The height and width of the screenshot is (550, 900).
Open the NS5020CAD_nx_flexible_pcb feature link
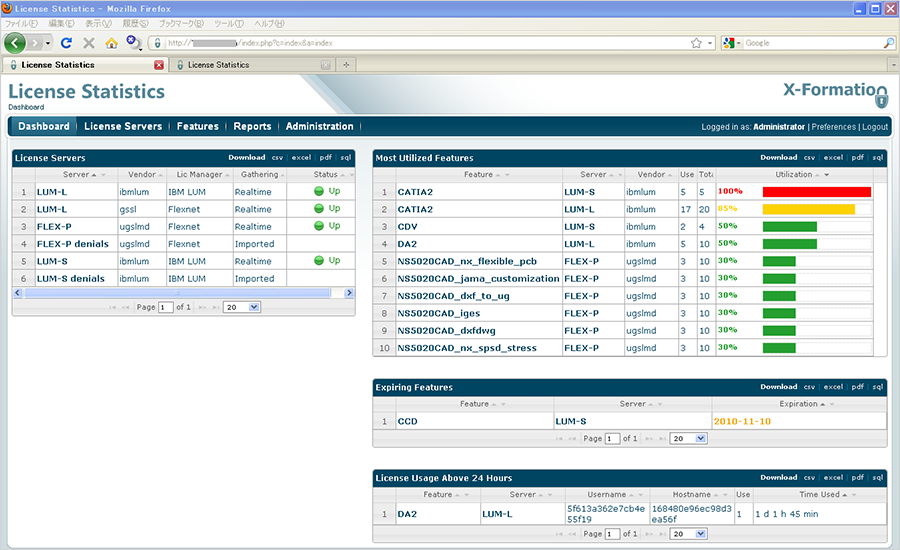(467, 261)
